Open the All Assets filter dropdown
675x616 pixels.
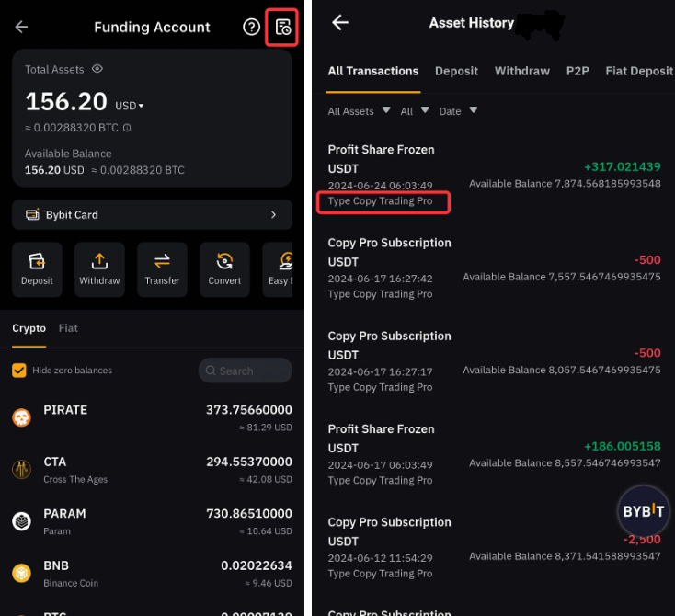[x=359, y=111]
